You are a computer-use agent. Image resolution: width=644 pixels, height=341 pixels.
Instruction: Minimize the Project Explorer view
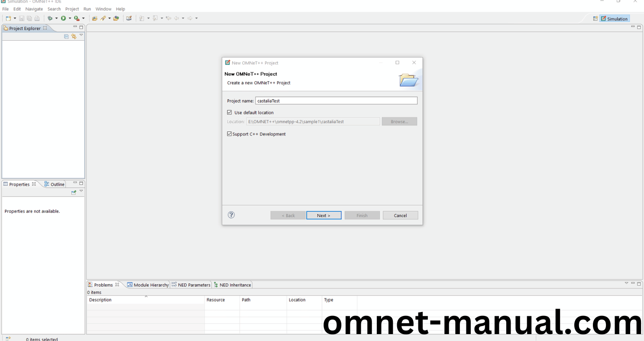pos(75,27)
